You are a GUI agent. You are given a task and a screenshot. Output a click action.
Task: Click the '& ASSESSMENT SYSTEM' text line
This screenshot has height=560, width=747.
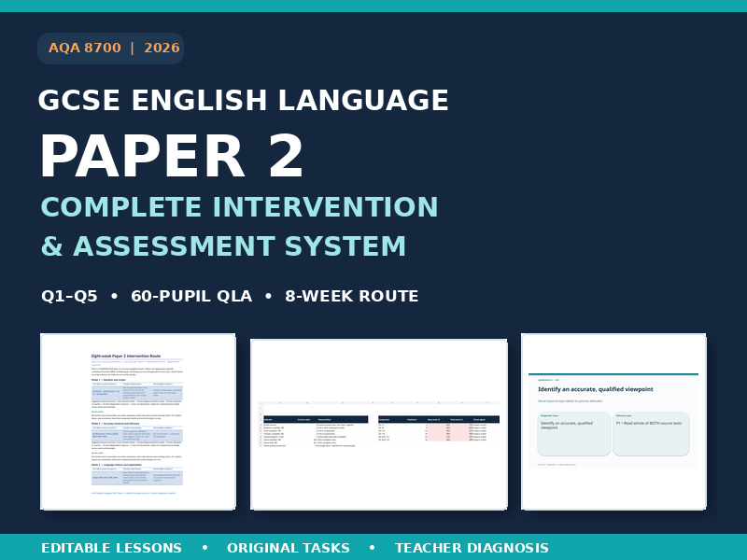click(223, 246)
